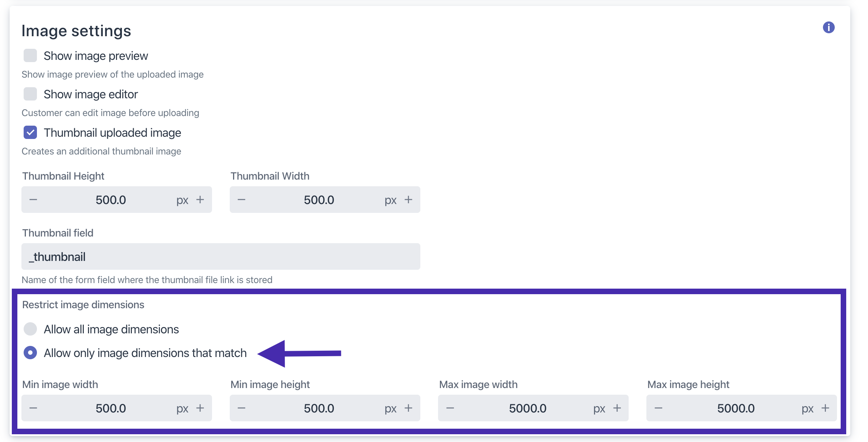Click the info icon beside Image settings
This screenshot has width=868, height=442.
click(828, 27)
